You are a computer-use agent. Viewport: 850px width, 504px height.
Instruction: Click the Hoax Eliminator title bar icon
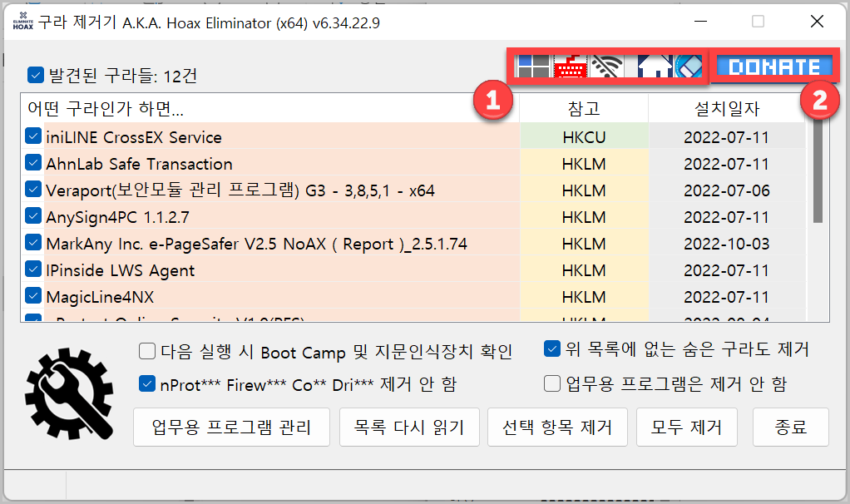tap(22, 22)
